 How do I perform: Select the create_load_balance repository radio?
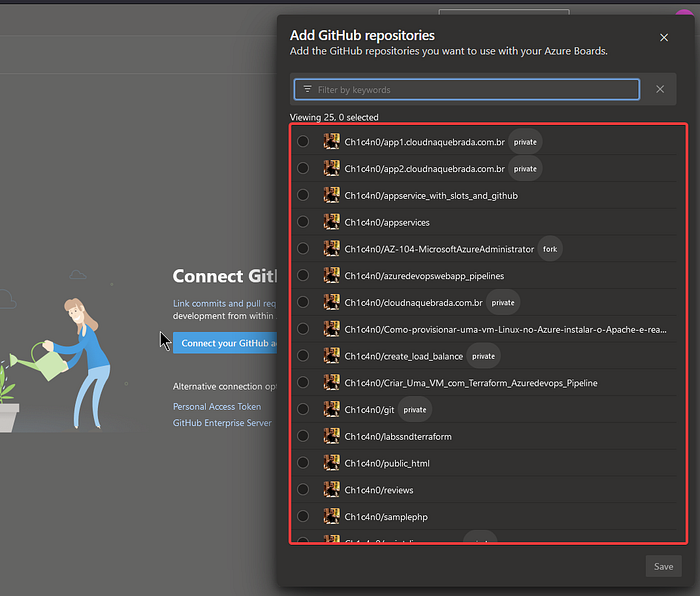303,356
